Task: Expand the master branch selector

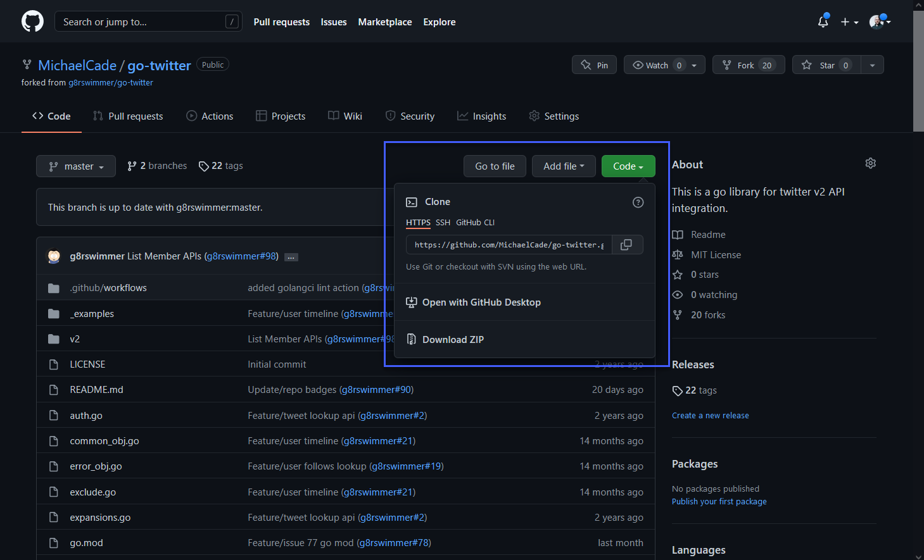Action: (75, 166)
